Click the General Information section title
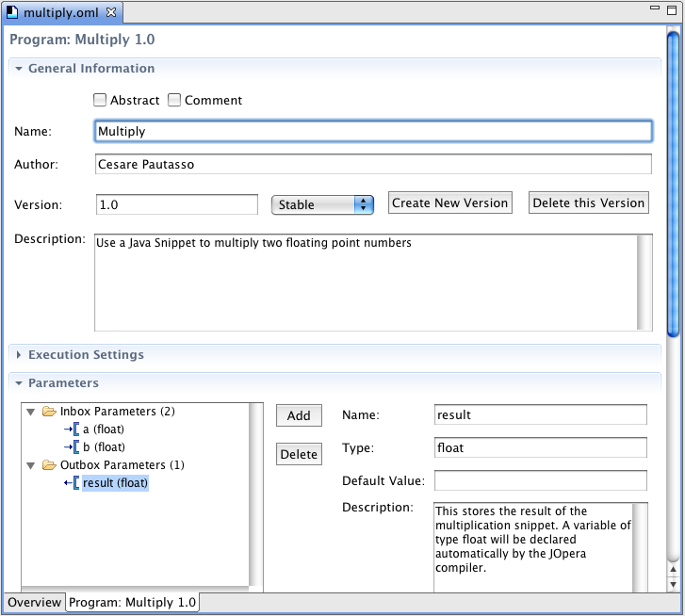Image resolution: width=685 pixels, height=616 pixels. 91,69
